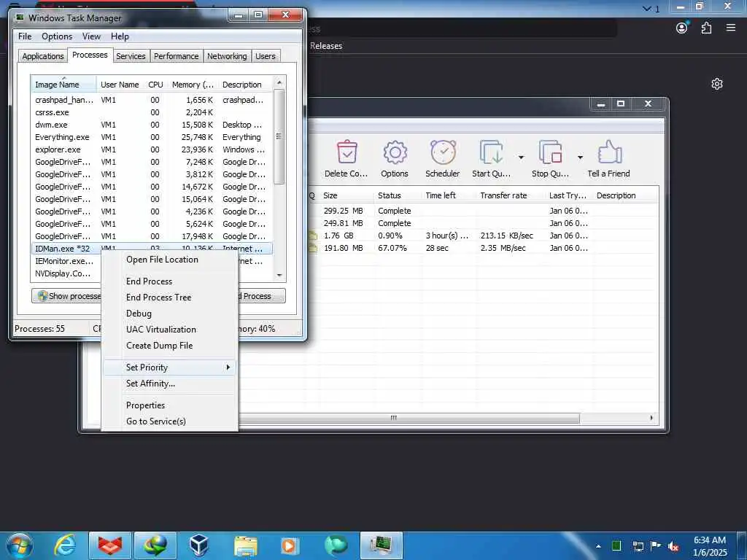Select explorer.exe process row
Viewport: 747px width, 560px height.
[152, 149]
